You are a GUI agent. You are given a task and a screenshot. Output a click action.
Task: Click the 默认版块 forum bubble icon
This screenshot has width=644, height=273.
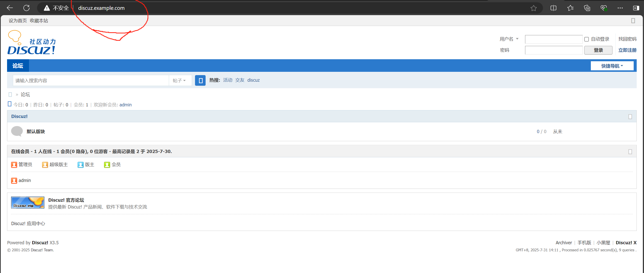[17, 131]
